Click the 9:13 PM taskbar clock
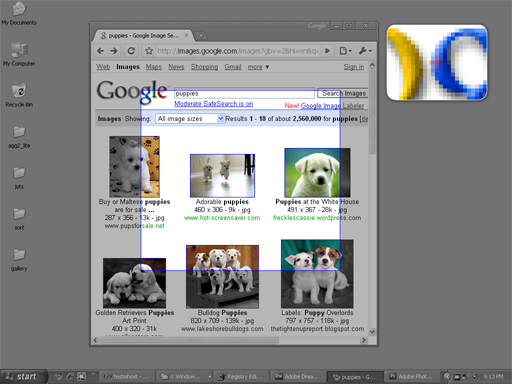Image resolution: width=512 pixels, height=384 pixels. point(493,377)
